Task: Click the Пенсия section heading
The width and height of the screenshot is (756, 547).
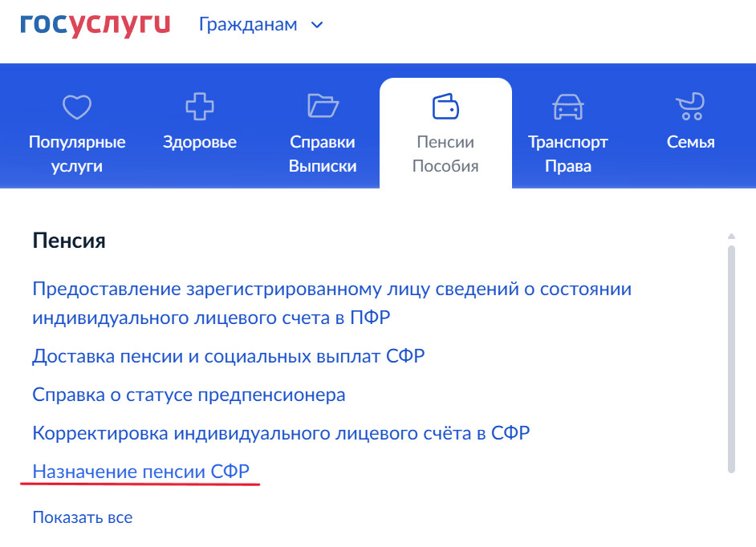Action: pos(69,241)
